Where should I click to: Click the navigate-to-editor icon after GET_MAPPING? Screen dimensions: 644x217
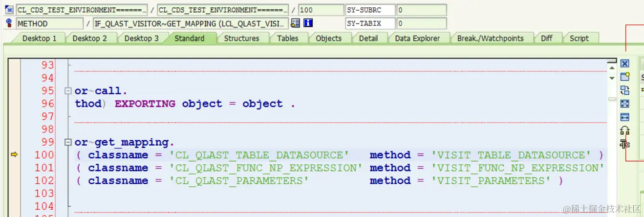pyautogui.click(x=295, y=23)
